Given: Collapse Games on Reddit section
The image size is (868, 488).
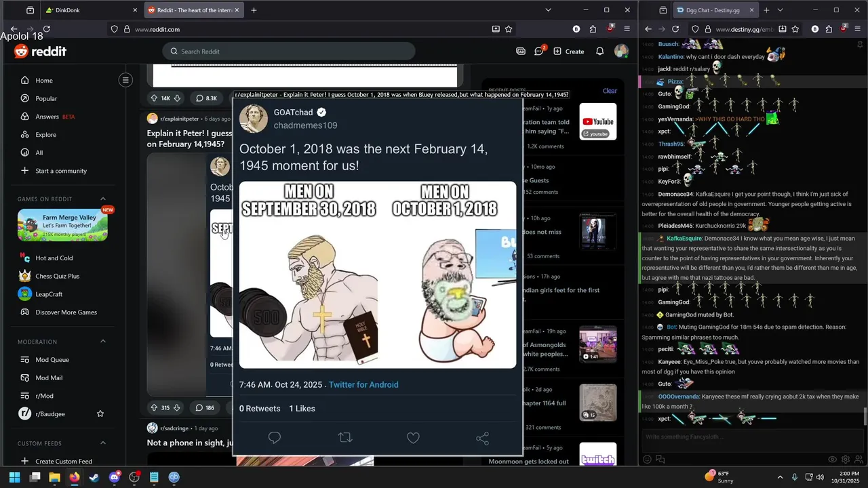Looking at the screenshot, I should click(x=103, y=199).
